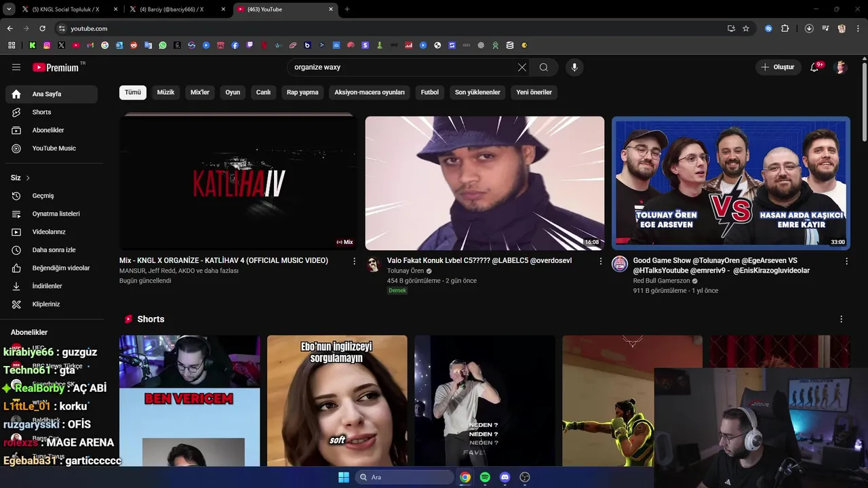Open options menu for KATLİHAV mix
Viewport: 868px width, 488px height.
pos(354,261)
